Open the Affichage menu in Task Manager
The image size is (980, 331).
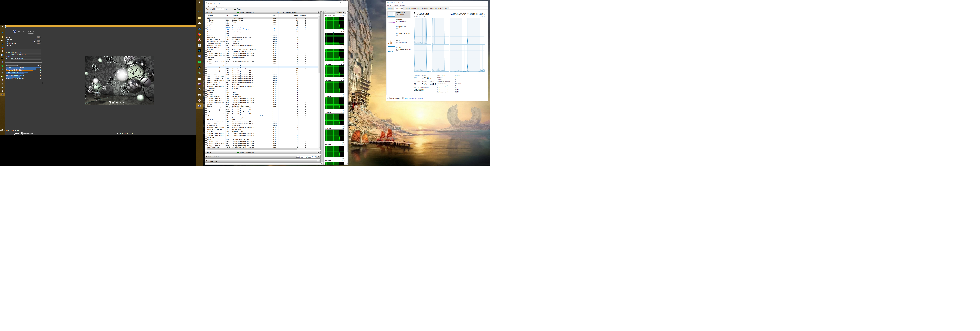[403, 5]
